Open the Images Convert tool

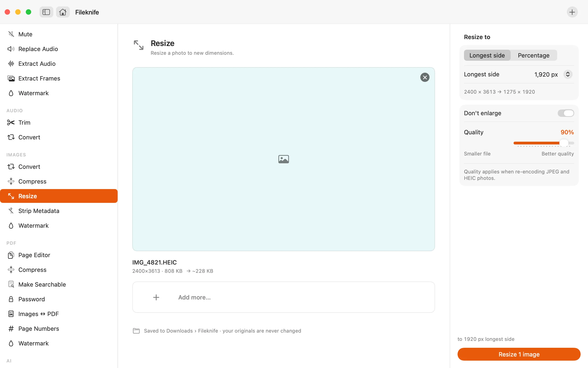point(59,167)
